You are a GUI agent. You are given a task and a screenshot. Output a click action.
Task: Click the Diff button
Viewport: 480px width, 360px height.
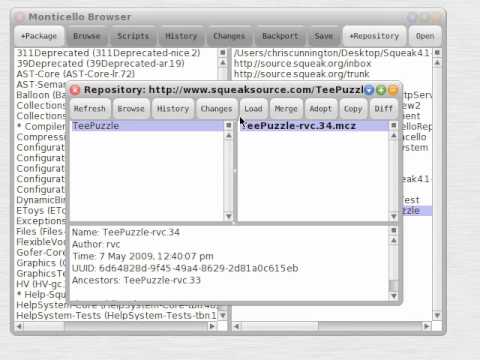tap(383, 109)
